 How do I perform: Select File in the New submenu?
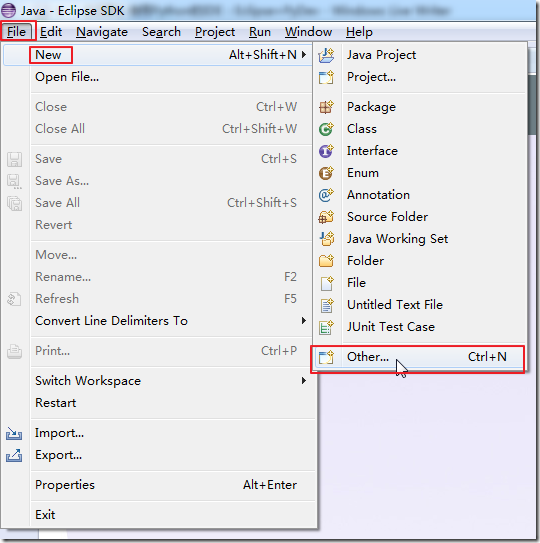pyautogui.click(x=421, y=283)
